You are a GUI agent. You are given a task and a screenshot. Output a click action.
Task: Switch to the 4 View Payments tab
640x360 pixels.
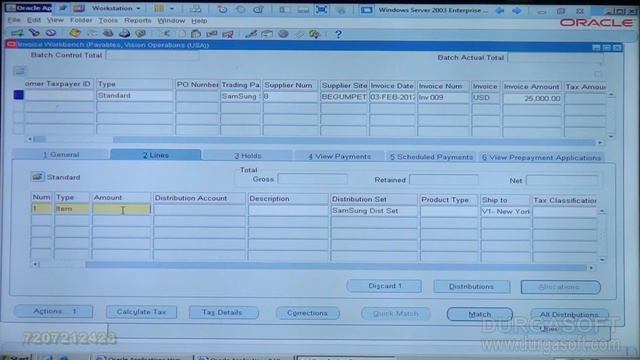(340, 156)
